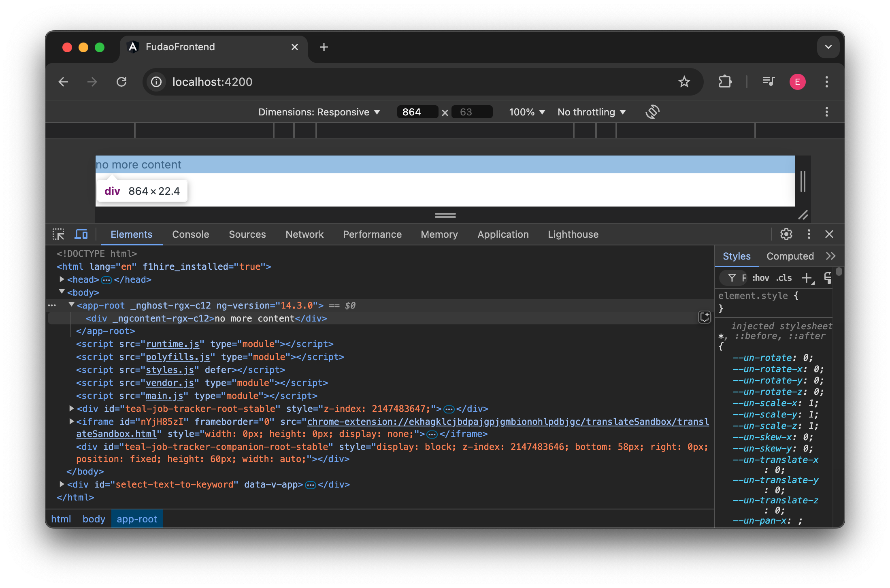Toggle the .cls class editor
The height and width of the screenshot is (588, 890).
point(784,278)
